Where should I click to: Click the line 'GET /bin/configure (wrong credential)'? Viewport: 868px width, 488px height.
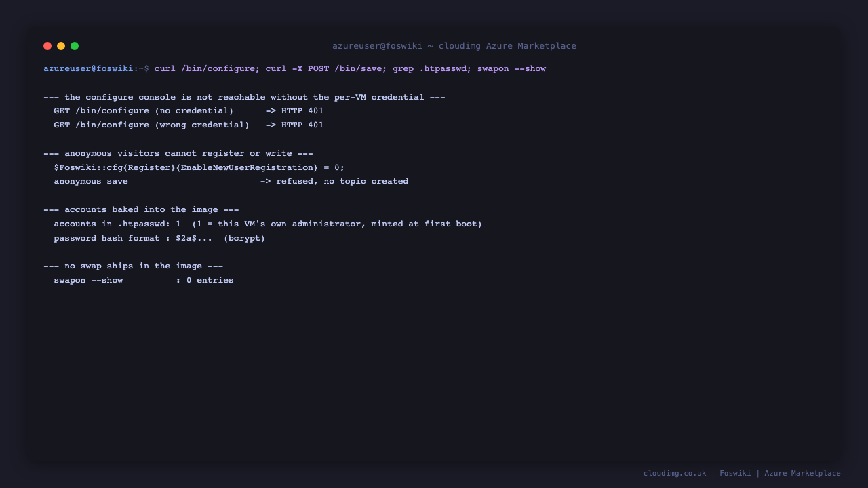click(189, 125)
